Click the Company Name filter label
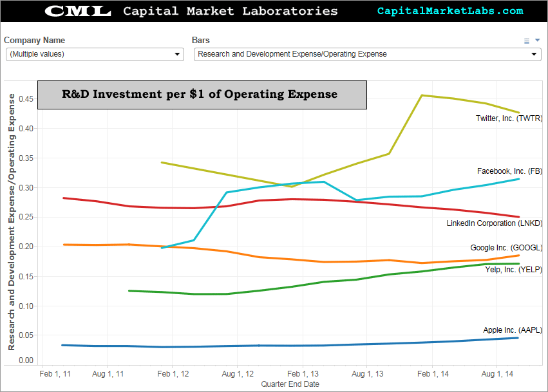This screenshot has height=392, width=548. point(34,41)
